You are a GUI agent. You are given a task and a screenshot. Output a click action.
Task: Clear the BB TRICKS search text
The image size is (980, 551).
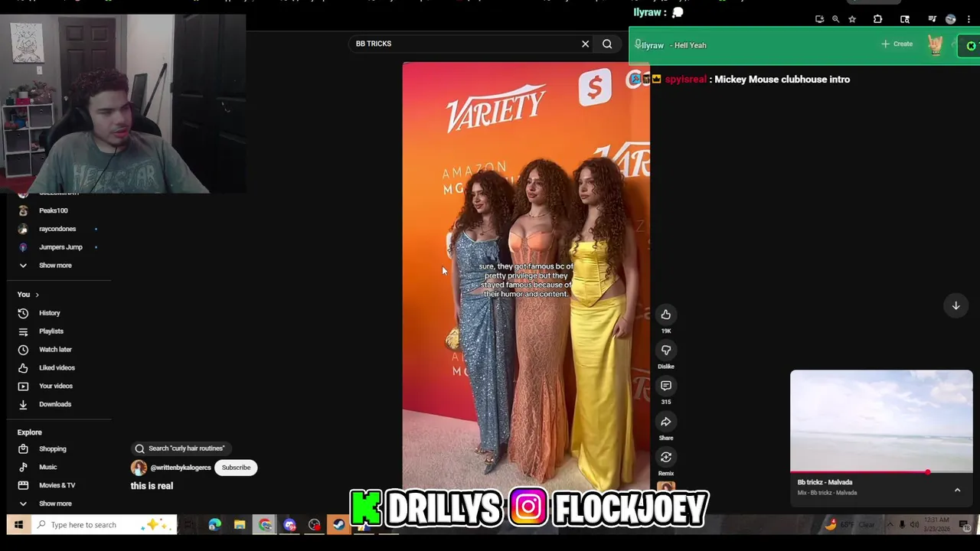click(585, 44)
